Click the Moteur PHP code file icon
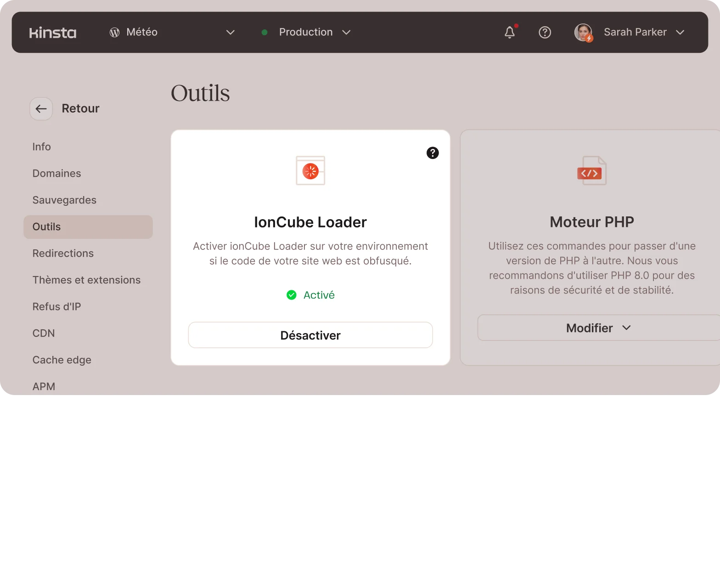720x588 pixels. (591, 171)
